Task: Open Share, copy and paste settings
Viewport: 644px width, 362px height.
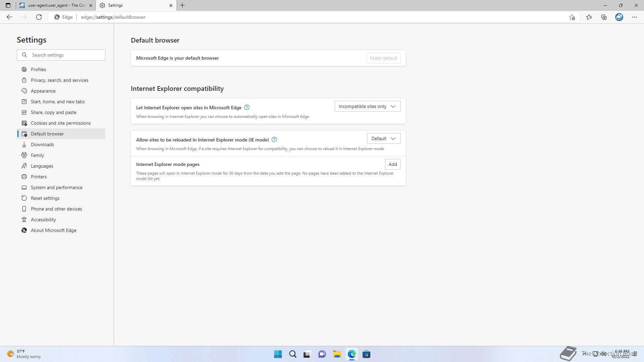Action: point(61,112)
